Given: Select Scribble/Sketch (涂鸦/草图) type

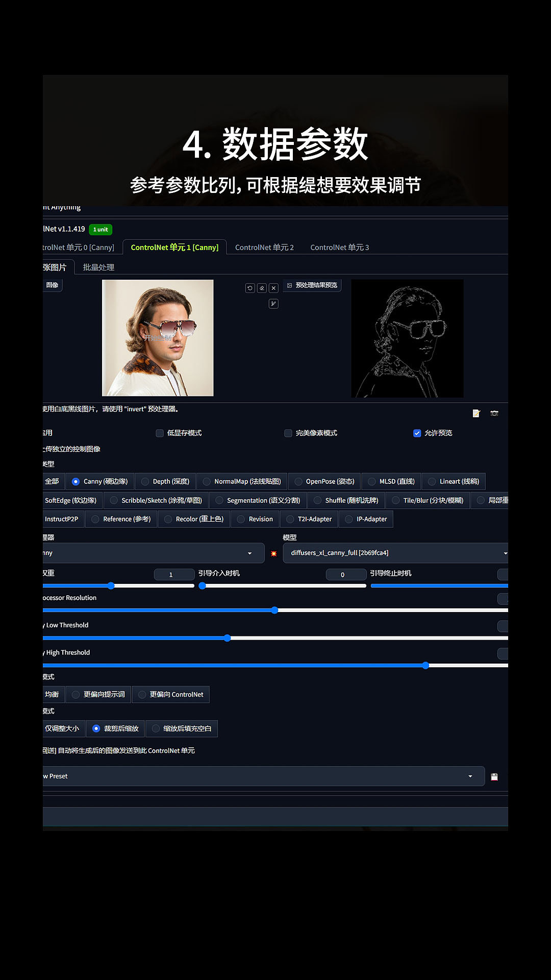Looking at the screenshot, I should coord(156,500).
